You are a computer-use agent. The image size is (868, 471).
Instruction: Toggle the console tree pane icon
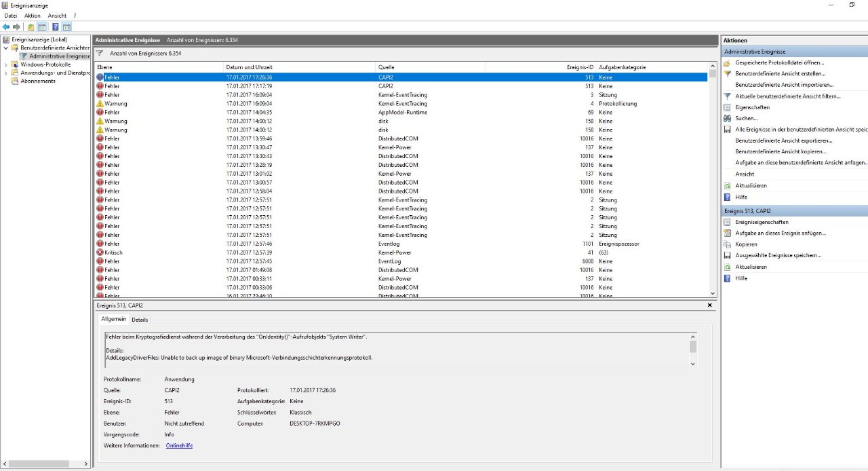pyautogui.click(x=42, y=27)
